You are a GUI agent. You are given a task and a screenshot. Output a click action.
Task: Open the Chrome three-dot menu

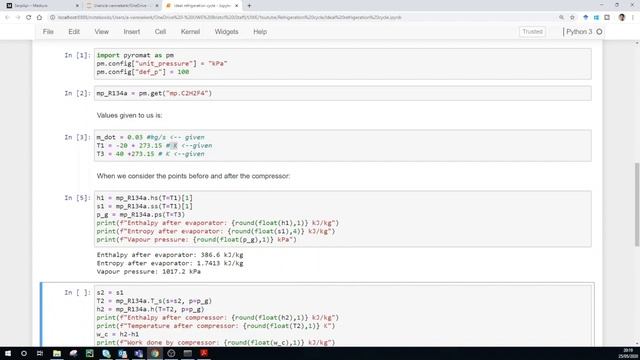click(x=633, y=18)
